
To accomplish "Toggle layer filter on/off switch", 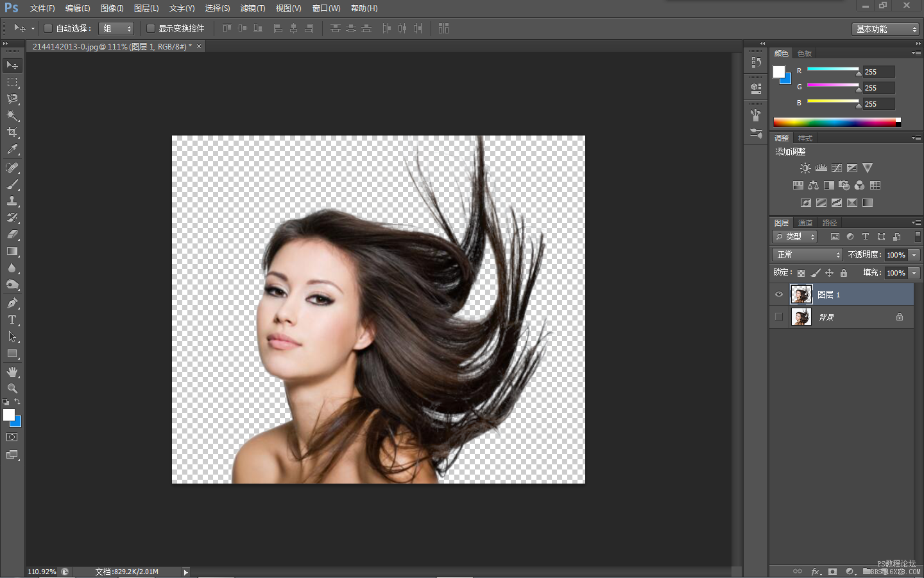I will coord(918,236).
